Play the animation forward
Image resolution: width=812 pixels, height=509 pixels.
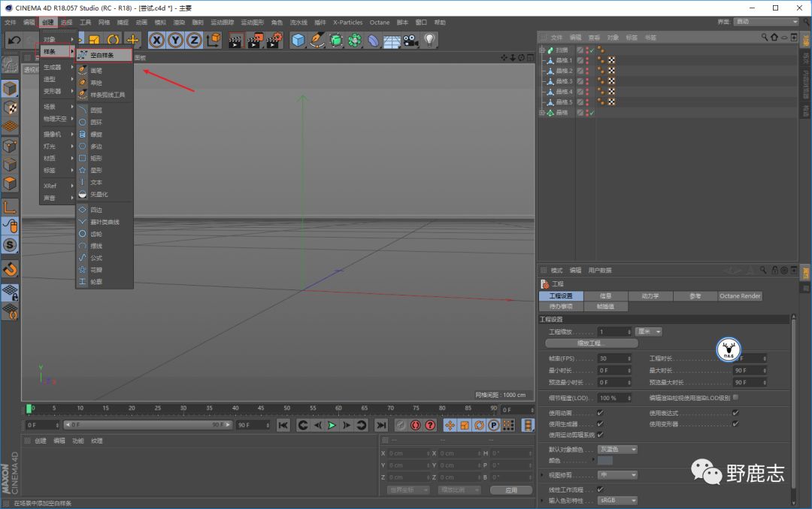pyautogui.click(x=332, y=425)
